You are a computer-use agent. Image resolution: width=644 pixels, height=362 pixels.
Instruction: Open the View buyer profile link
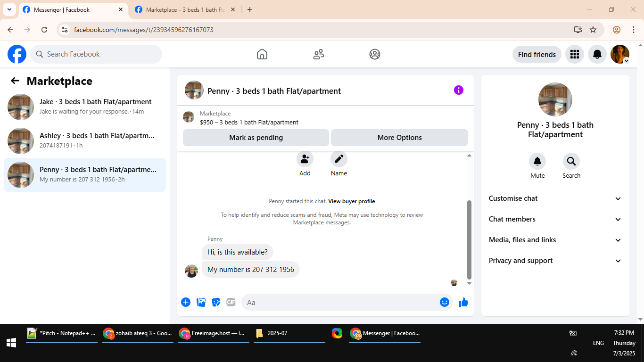pos(352,201)
